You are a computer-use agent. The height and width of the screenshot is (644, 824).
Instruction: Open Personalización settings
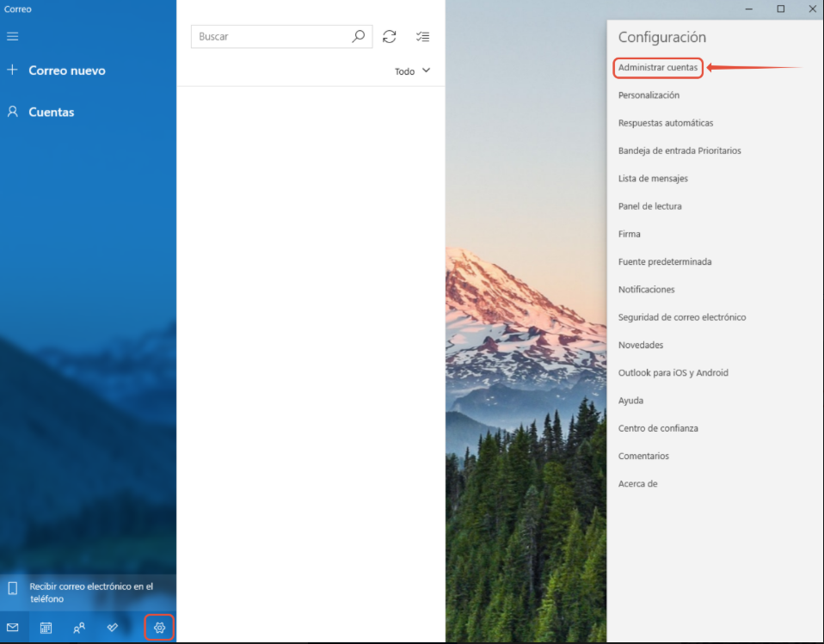(649, 95)
